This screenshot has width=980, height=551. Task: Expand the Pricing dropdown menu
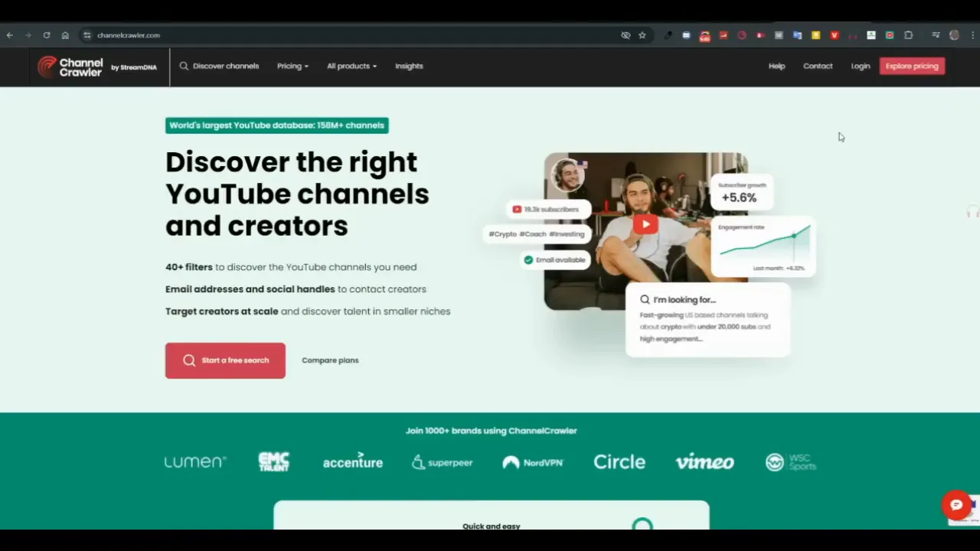point(292,66)
